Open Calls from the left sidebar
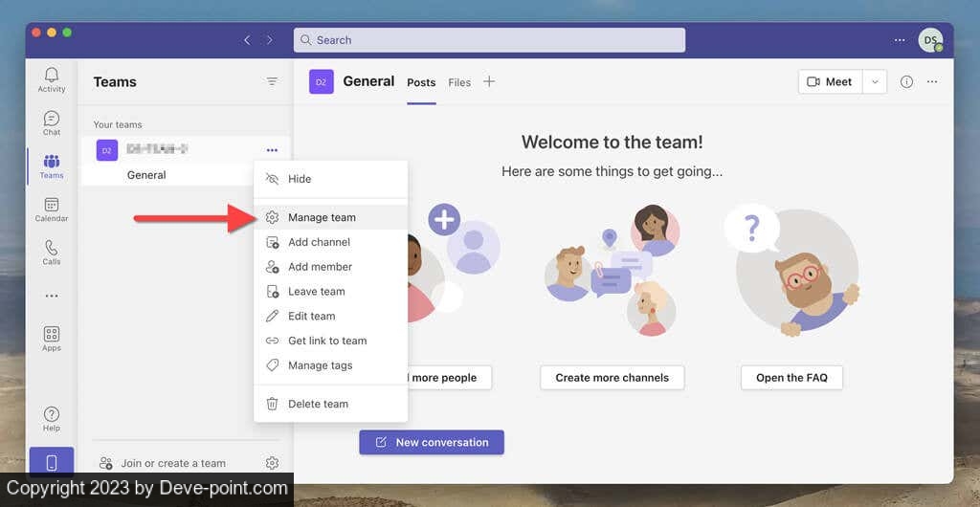The width and height of the screenshot is (980, 507). coord(52,252)
